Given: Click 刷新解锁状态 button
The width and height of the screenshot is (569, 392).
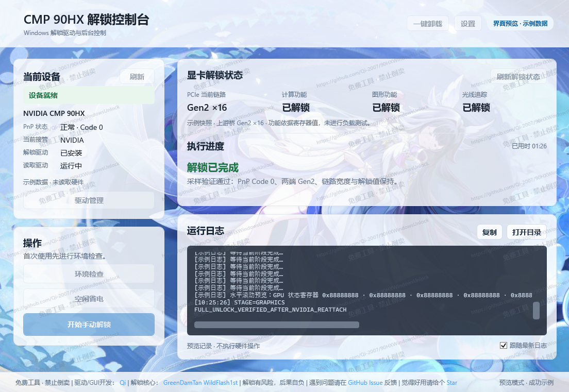Looking at the screenshot, I should tap(518, 77).
